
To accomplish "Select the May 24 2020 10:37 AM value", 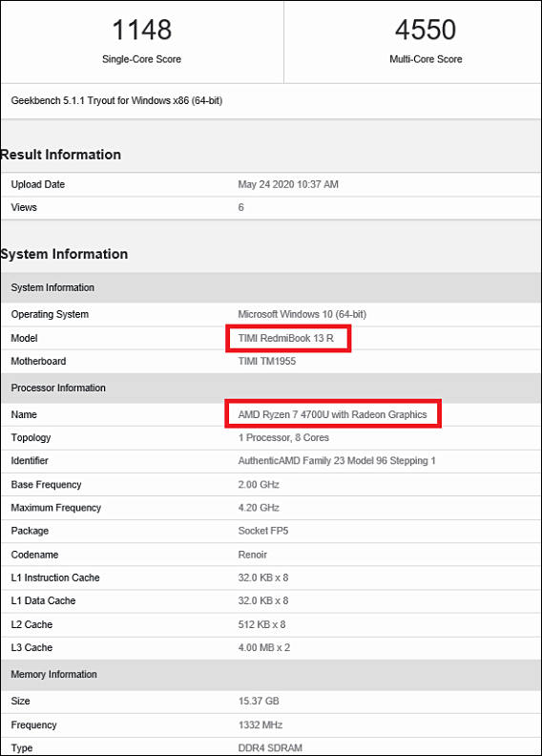I will (x=288, y=184).
